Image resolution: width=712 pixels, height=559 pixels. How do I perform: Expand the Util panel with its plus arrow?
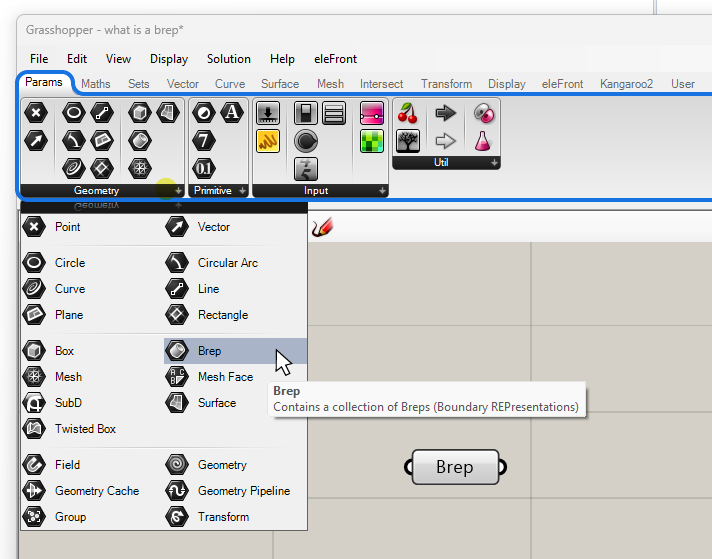[x=494, y=163]
